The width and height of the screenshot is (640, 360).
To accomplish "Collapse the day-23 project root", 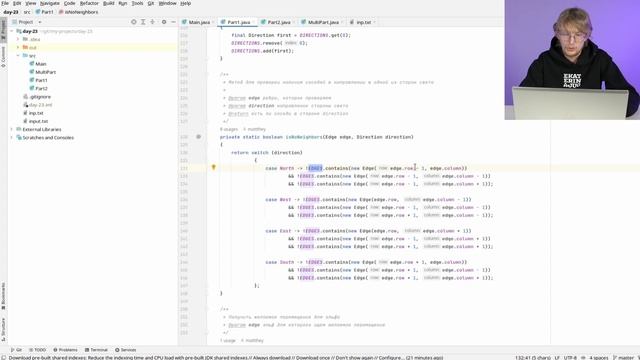I will coord(12,31).
